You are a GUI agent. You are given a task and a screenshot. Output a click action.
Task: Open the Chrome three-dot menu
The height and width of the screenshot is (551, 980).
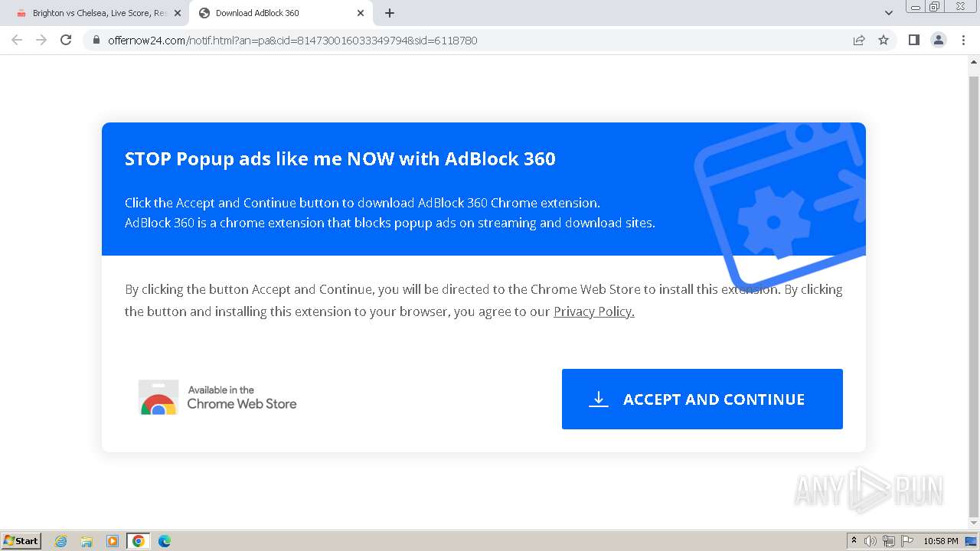click(963, 40)
